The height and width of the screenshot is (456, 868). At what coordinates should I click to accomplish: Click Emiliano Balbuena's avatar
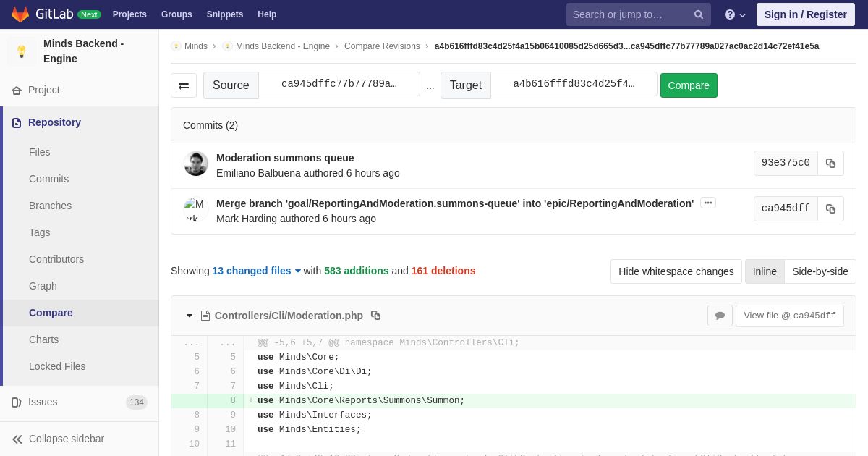pyautogui.click(x=196, y=164)
